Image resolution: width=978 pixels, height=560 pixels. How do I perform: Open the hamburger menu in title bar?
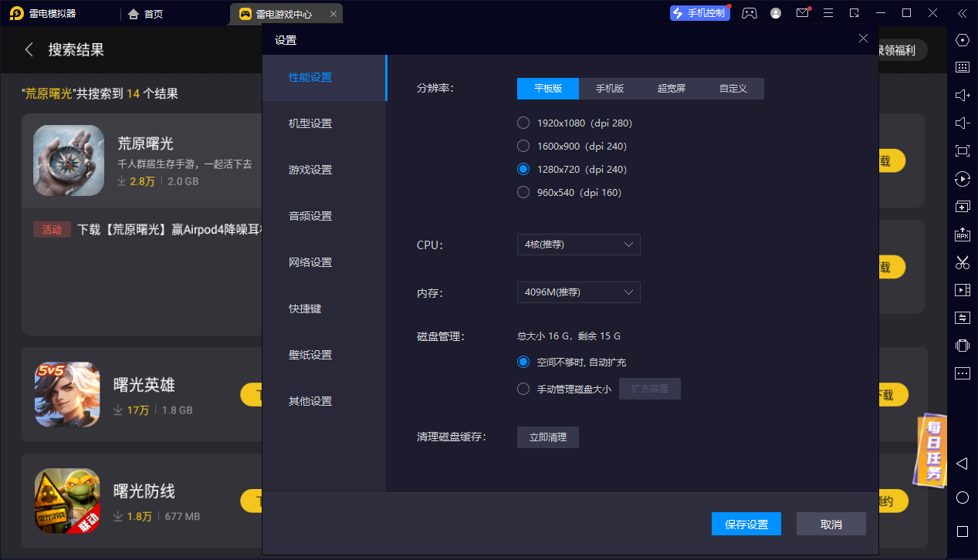(x=827, y=13)
